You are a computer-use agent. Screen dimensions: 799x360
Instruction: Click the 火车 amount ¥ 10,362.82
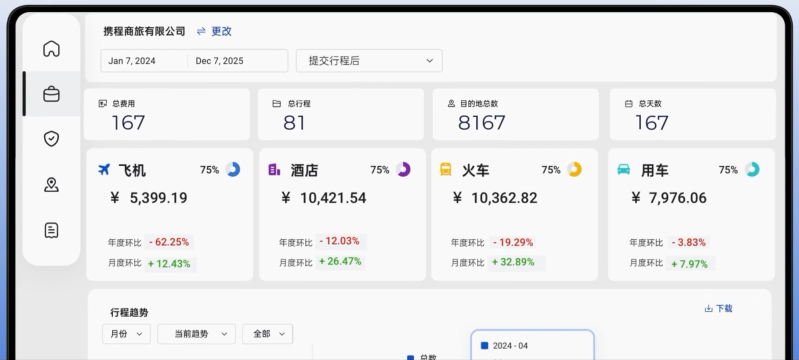tap(495, 198)
